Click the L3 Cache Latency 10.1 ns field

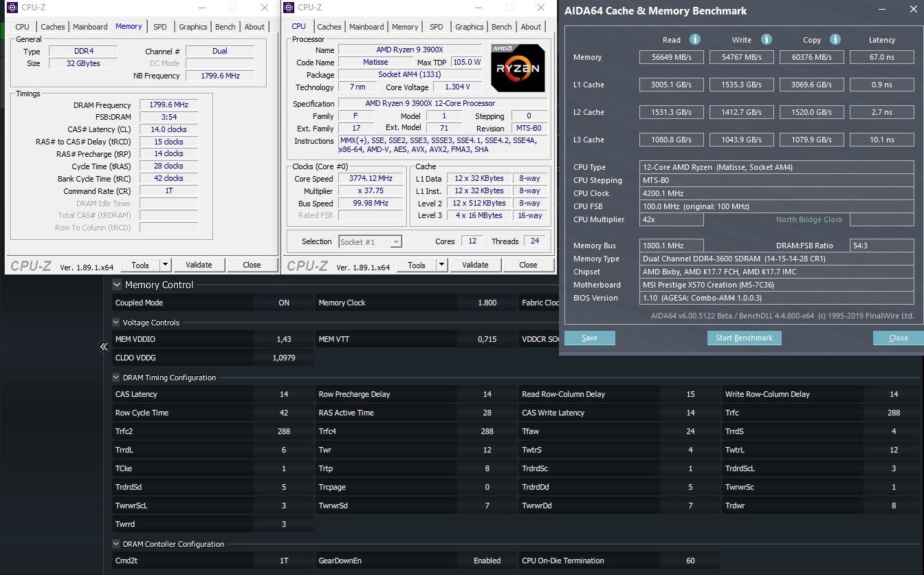click(x=881, y=140)
